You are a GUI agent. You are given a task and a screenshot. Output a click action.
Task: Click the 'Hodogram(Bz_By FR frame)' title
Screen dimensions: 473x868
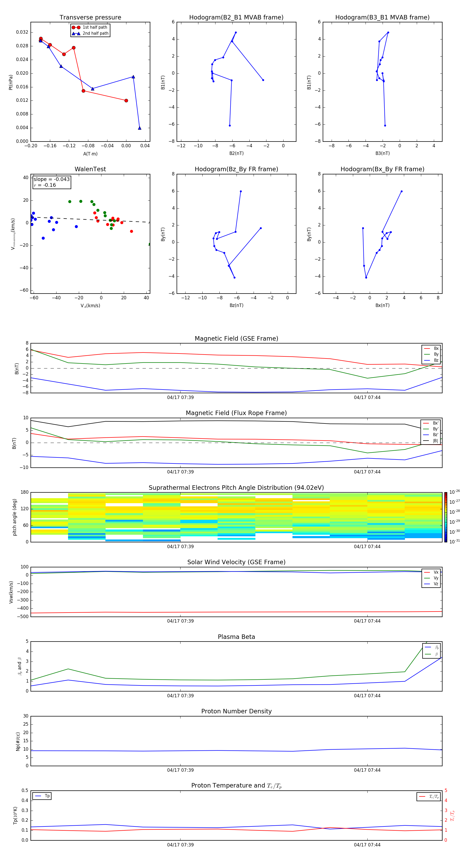236,169
